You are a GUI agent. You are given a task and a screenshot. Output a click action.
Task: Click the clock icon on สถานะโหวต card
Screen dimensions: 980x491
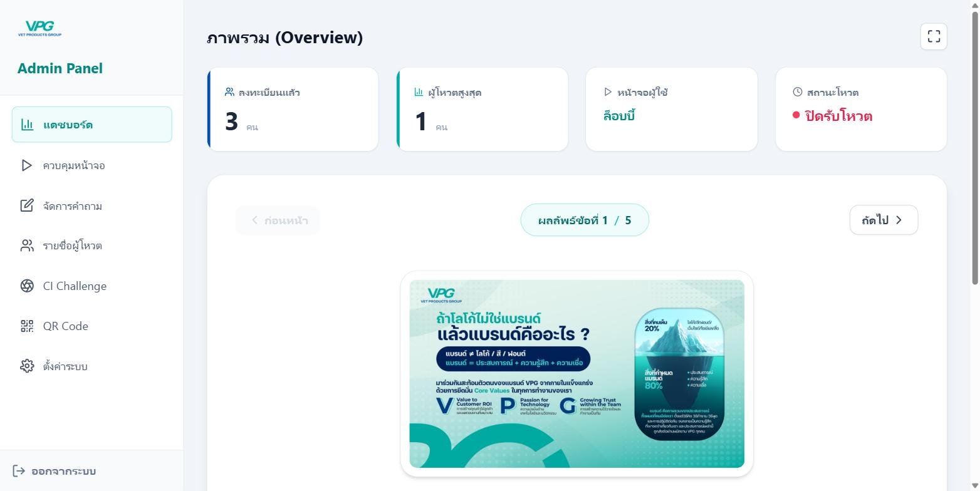click(x=798, y=92)
